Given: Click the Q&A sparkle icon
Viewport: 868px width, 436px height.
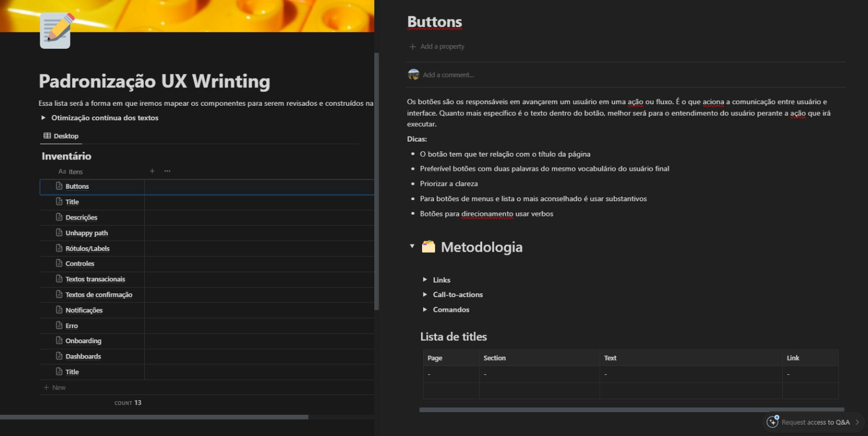Looking at the screenshot, I should tap(773, 422).
